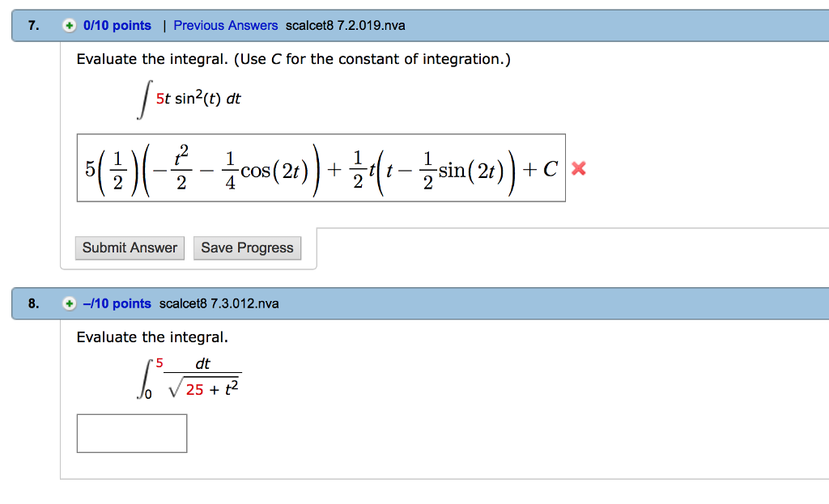Select the question number 8 label

pos(33,304)
